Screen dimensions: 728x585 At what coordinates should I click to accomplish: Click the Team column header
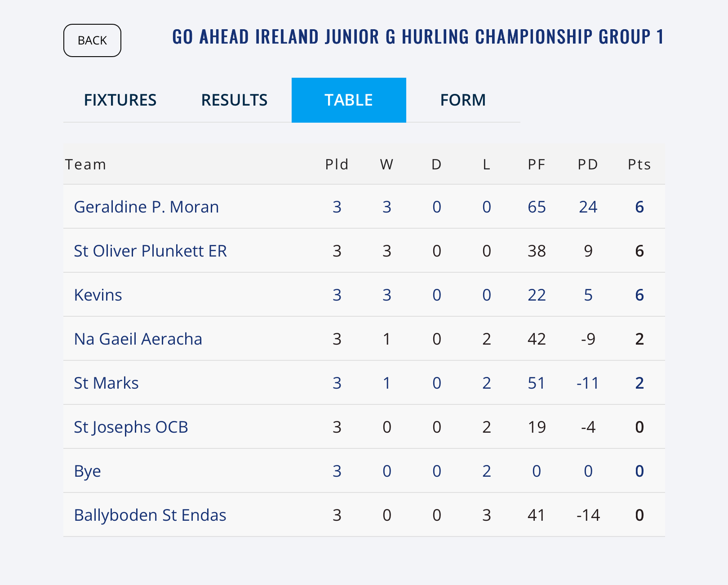(85, 164)
